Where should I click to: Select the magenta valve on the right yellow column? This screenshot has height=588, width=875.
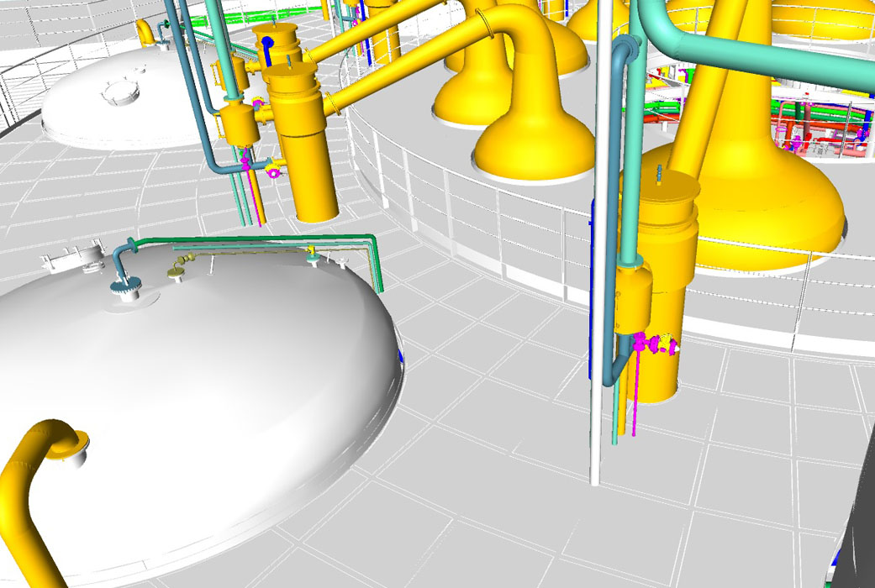[654, 343]
